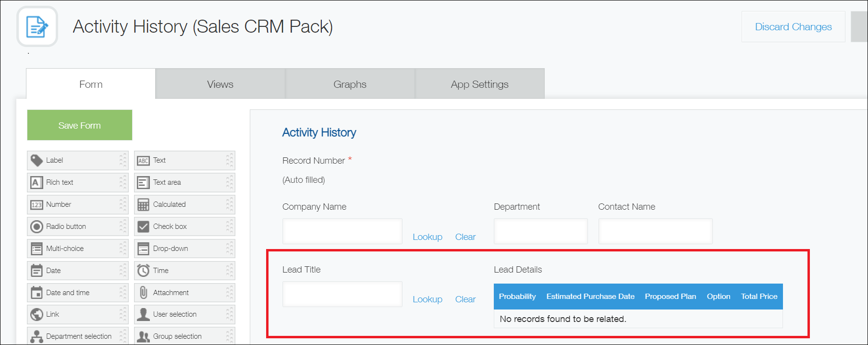Click the User selection person icon
868x345 pixels.
(143, 315)
